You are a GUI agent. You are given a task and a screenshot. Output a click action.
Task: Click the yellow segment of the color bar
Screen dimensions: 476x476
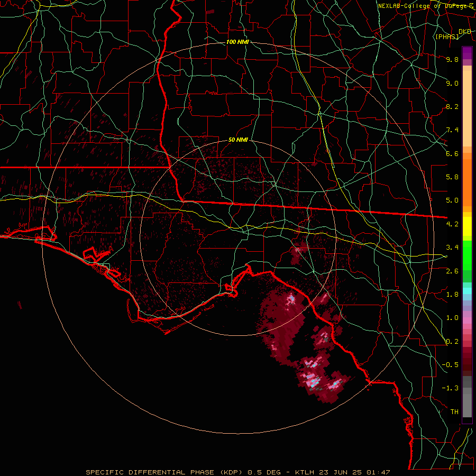pos(467,226)
